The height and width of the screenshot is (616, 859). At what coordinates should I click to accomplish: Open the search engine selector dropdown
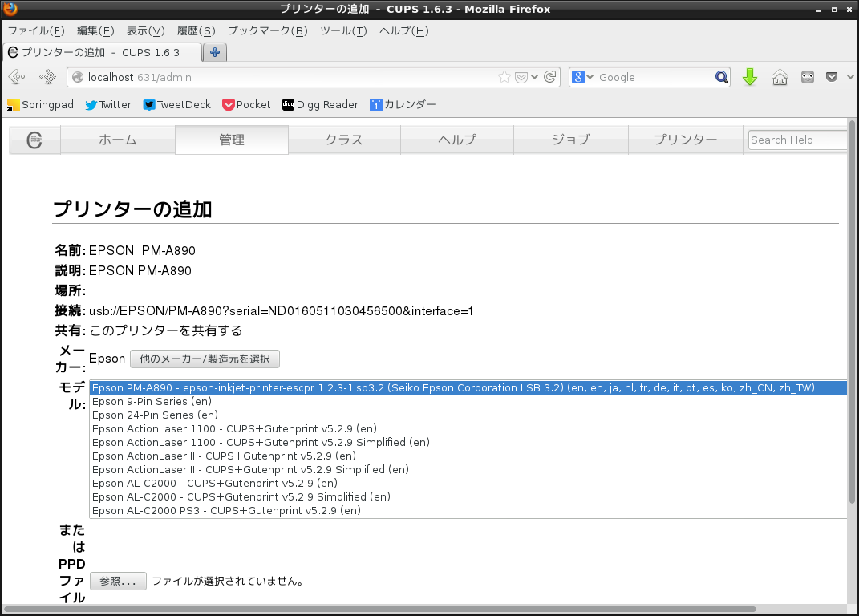582,77
